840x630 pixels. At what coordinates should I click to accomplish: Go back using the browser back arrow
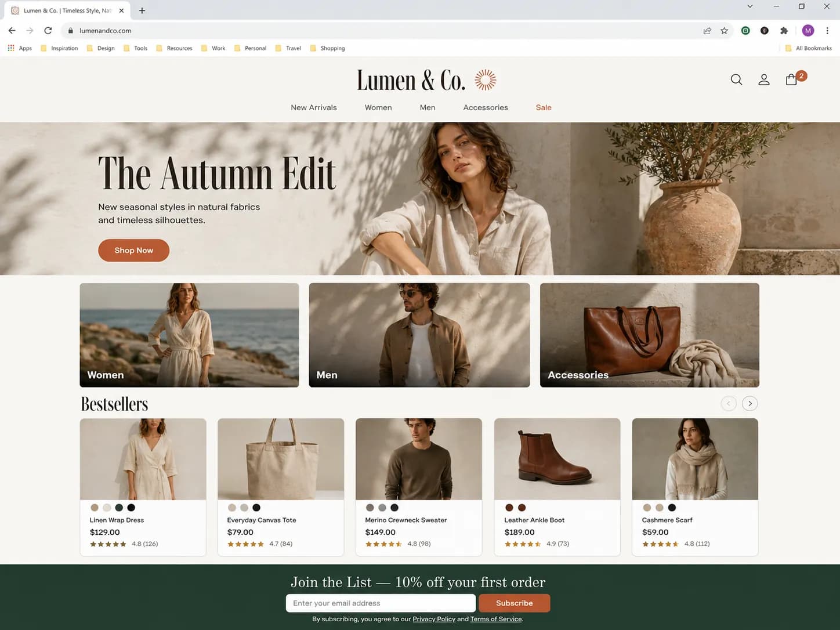point(12,30)
